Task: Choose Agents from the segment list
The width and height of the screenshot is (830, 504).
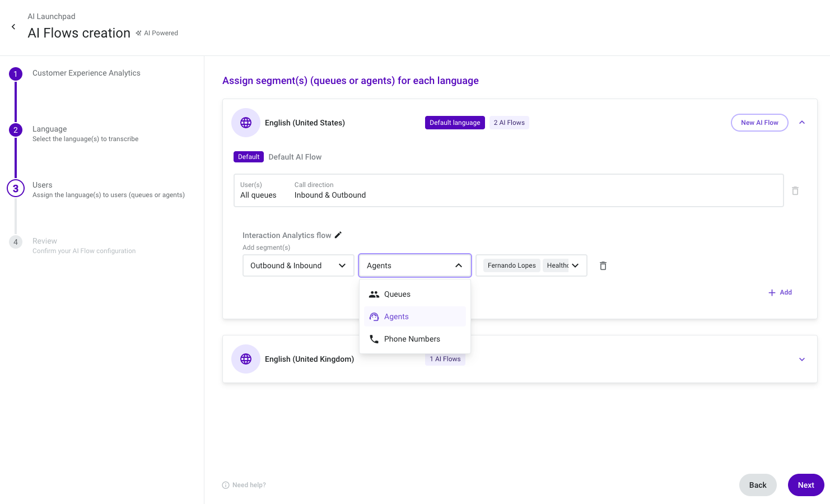Action: [415, 316]
